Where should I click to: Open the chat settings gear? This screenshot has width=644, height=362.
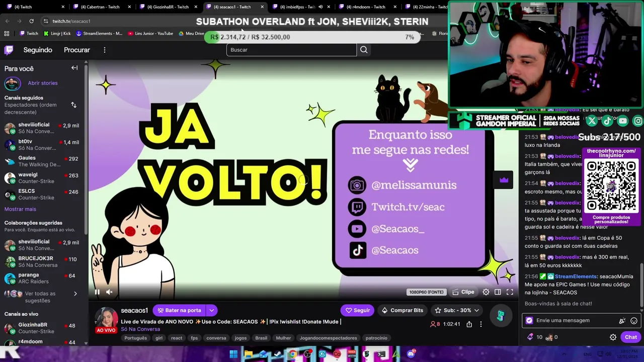pyautogui.click(x=613, y=337)
